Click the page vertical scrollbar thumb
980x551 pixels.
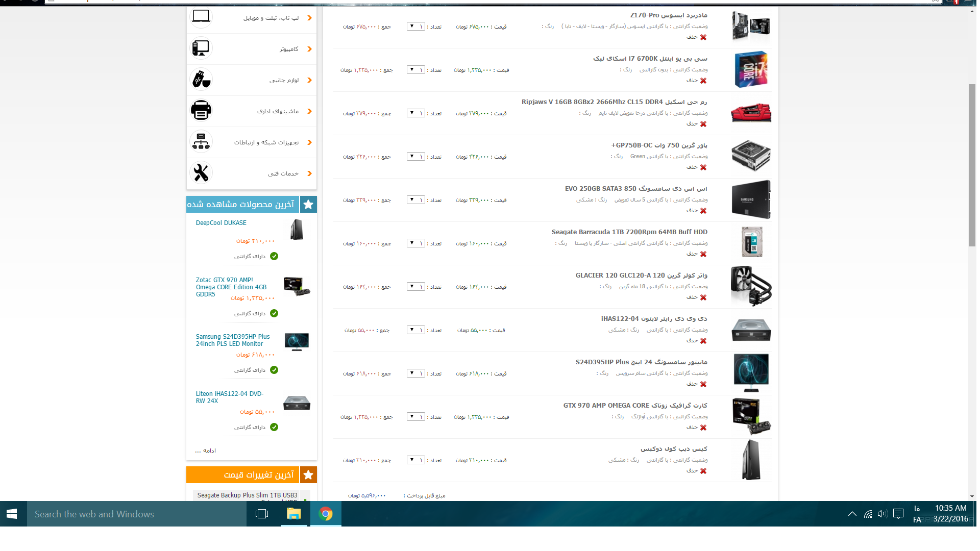(x=972, y=165)
